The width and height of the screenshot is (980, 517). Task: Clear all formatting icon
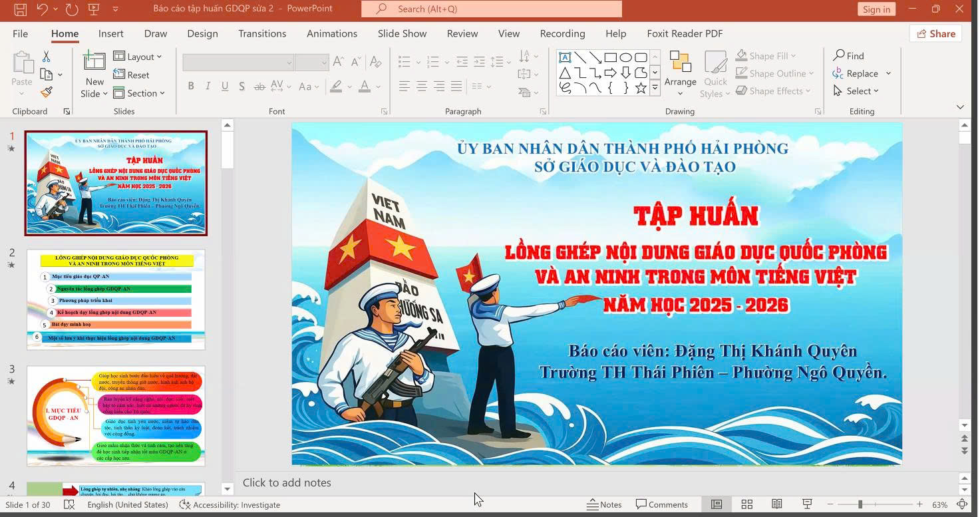point(375,62)
